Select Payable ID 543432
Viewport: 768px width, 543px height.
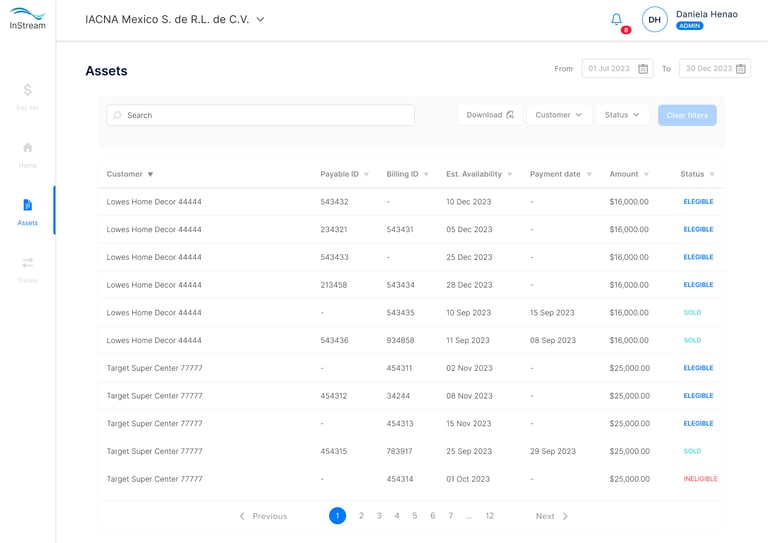[335, 202]
